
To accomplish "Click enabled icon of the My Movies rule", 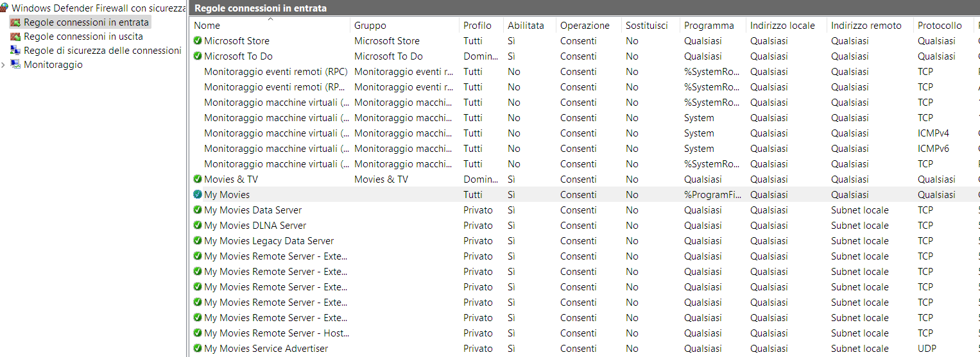I will pyautogui.click(x=198, y=195).
